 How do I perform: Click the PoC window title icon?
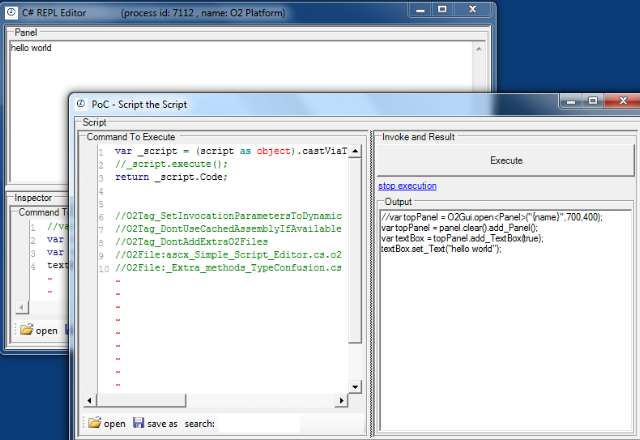81,104
